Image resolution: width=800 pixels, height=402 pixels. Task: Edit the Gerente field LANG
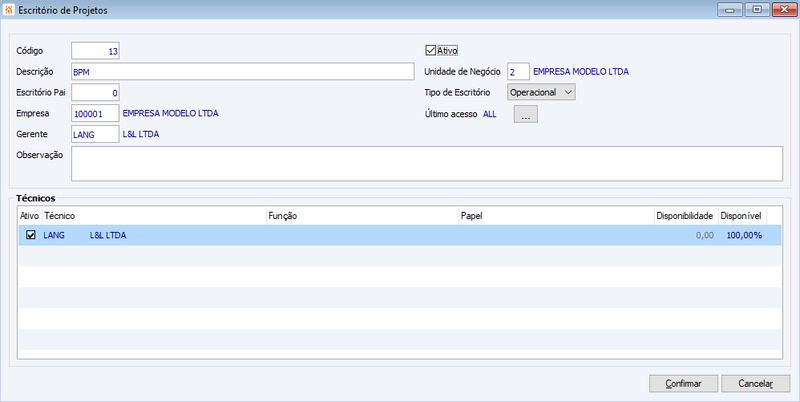click(95, 134)
